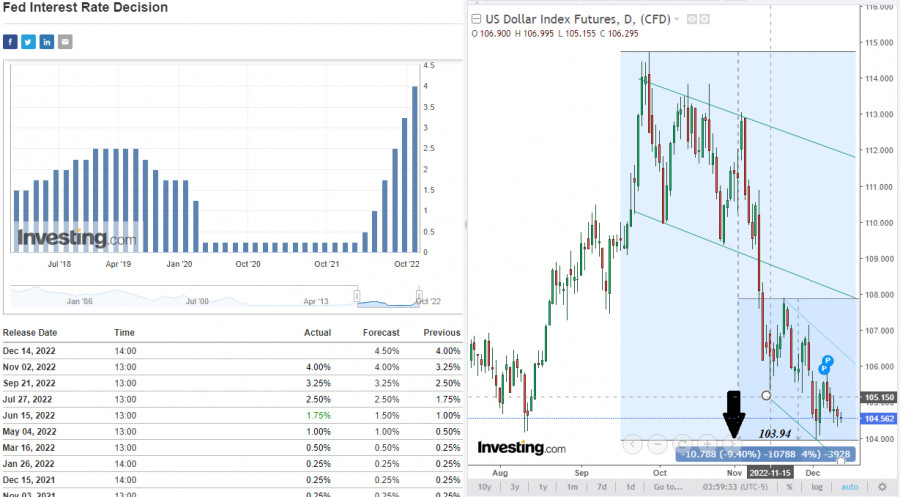Select the 10y time range

tap(485, 487)
